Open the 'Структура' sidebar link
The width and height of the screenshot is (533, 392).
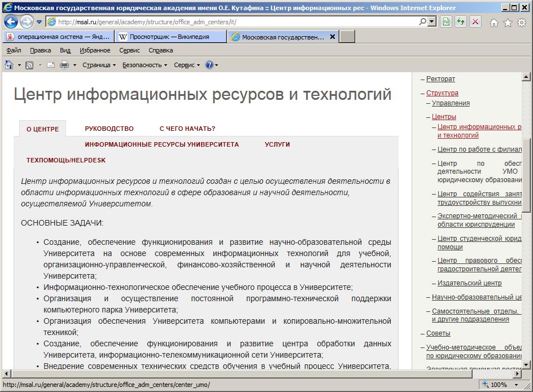point(442,93)
